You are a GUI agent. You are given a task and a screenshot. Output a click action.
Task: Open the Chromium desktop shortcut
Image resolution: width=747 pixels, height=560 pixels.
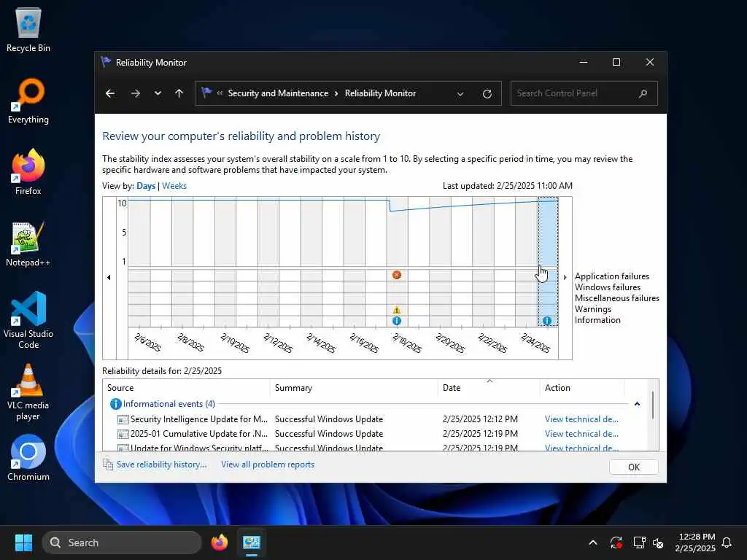point(28,458)
